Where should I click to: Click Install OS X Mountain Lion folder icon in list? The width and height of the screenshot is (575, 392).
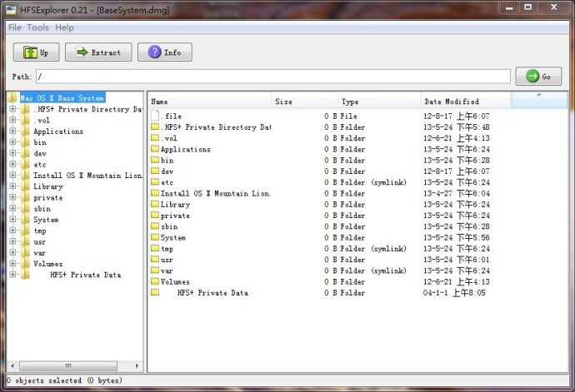[155, 193]
